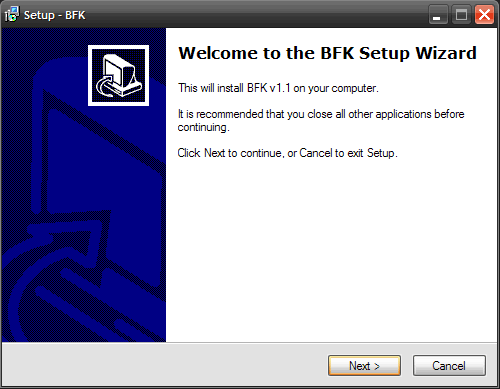Click the 'Welcome to the BFK Setup Wizard' heading
Image resolution: width=500 pixels, height=389 pixels.
tap(327, 53)
